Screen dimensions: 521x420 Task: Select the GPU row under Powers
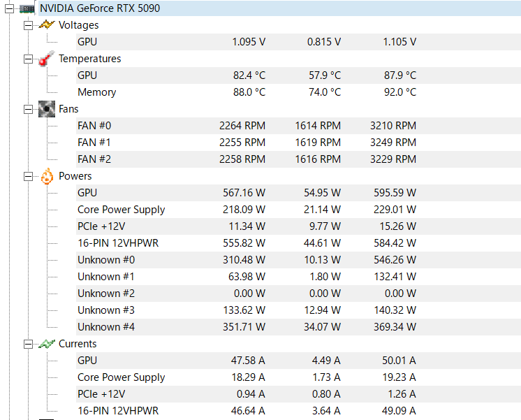298,193
